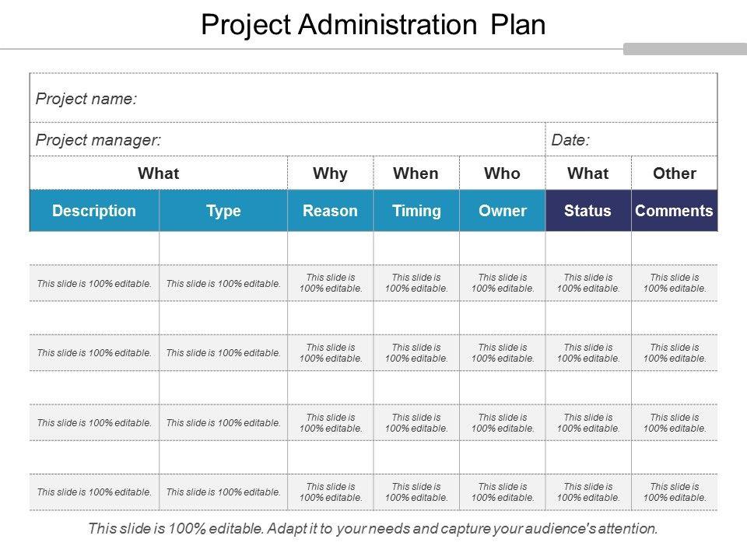Click the Why column group header

click(330, 173)
